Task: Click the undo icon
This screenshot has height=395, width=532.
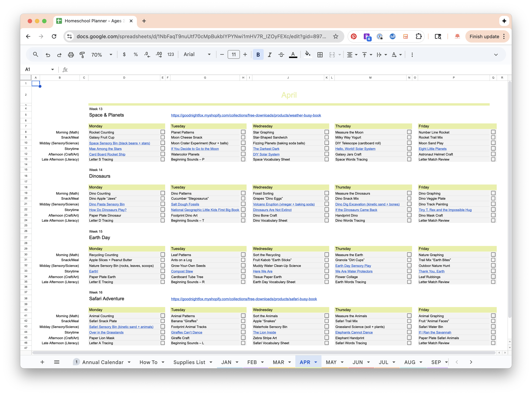Action: point(48,55)
